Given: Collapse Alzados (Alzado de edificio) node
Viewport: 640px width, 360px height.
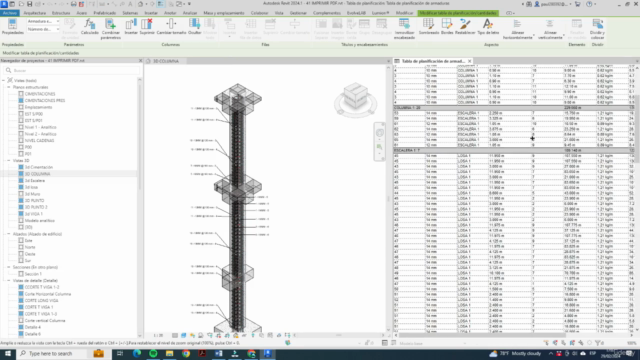Looking at the screenshot, I should point(9,234).
